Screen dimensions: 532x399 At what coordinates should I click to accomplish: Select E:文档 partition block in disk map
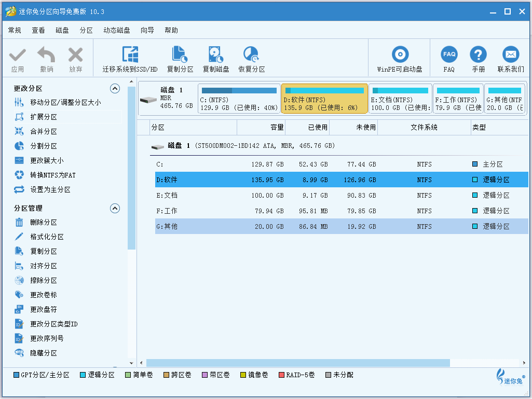click(400, 99)
